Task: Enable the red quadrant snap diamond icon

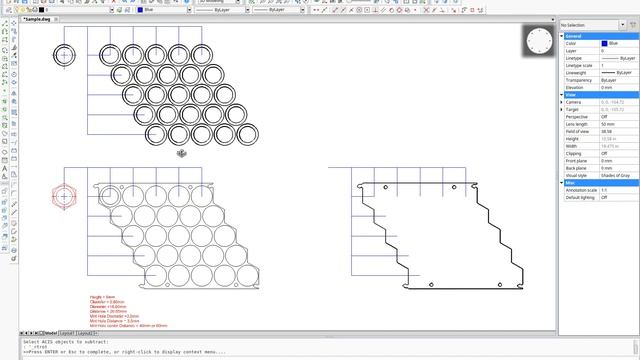Action: 399,10
